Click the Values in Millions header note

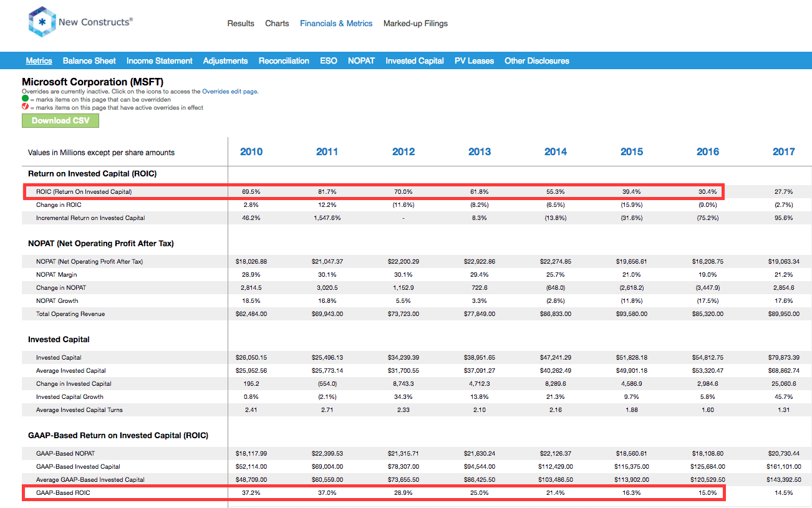[x=101, y=153]
